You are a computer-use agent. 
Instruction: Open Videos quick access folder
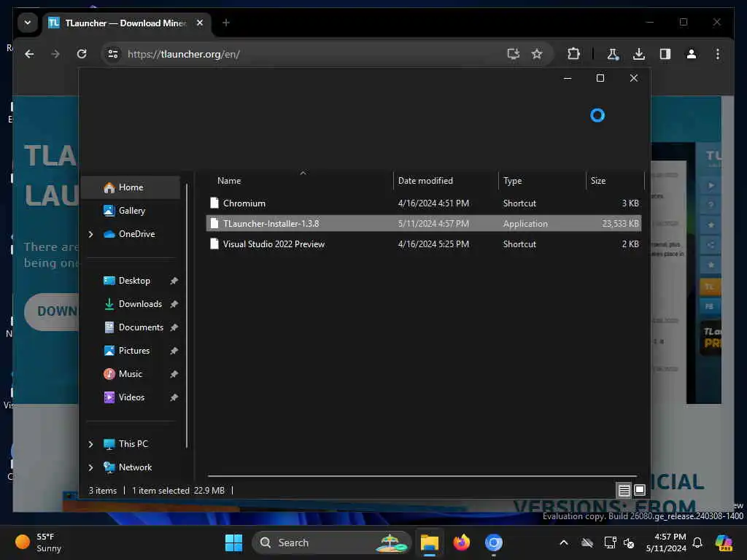pyautogui.click(x=131, y=397)
